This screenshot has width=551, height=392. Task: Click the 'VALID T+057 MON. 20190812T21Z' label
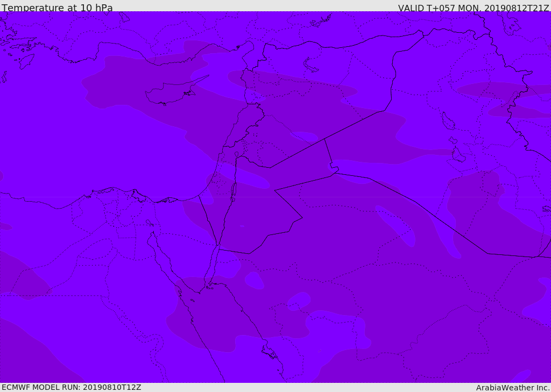[474, 8]
